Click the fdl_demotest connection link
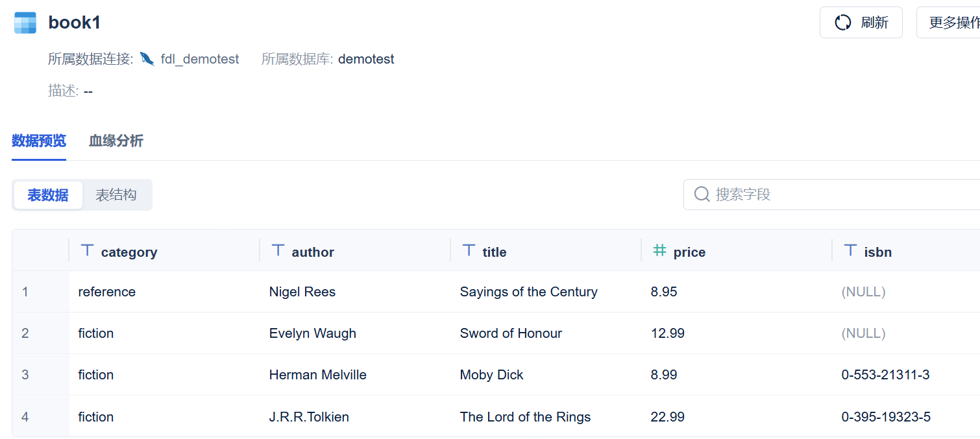The width and height of the screenshot is (980, 439). point(200,59)
